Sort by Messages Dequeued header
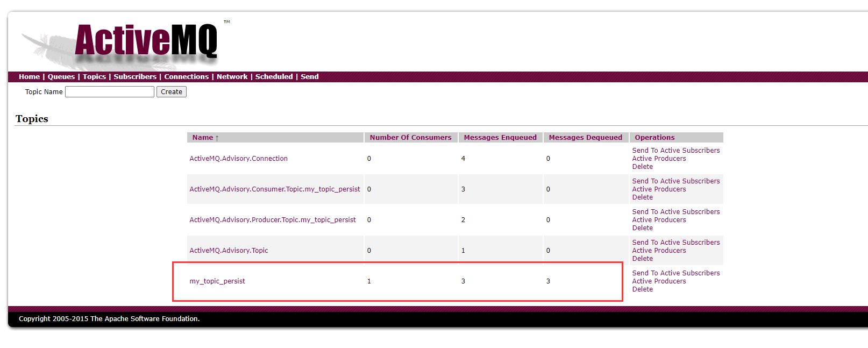Viewport: 868px width, 348px height. pyautogui.click(x=585, y=138)
